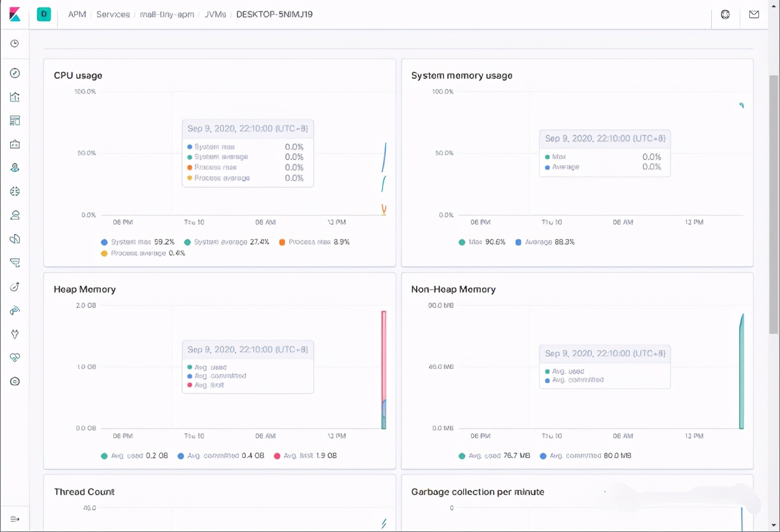
Task: Go to Services breadcrumb
Action: coord(113,14)
